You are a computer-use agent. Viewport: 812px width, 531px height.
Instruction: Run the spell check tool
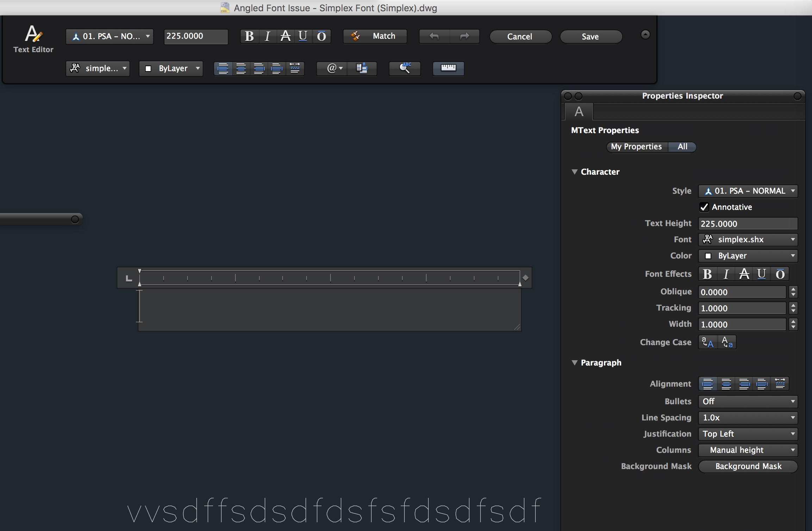pos(404,69)
